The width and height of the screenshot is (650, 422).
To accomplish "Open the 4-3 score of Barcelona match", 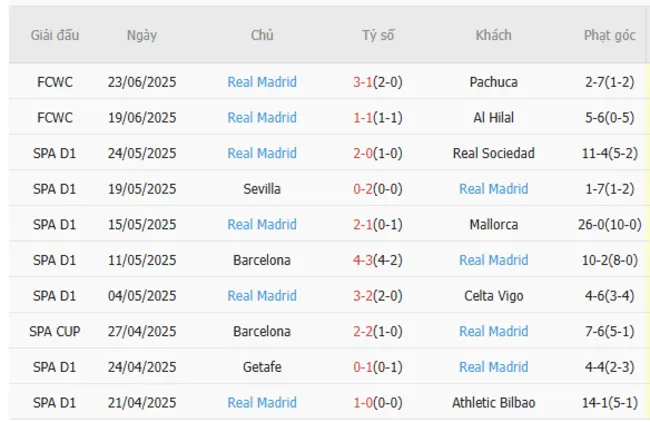I will coord(364,260).
